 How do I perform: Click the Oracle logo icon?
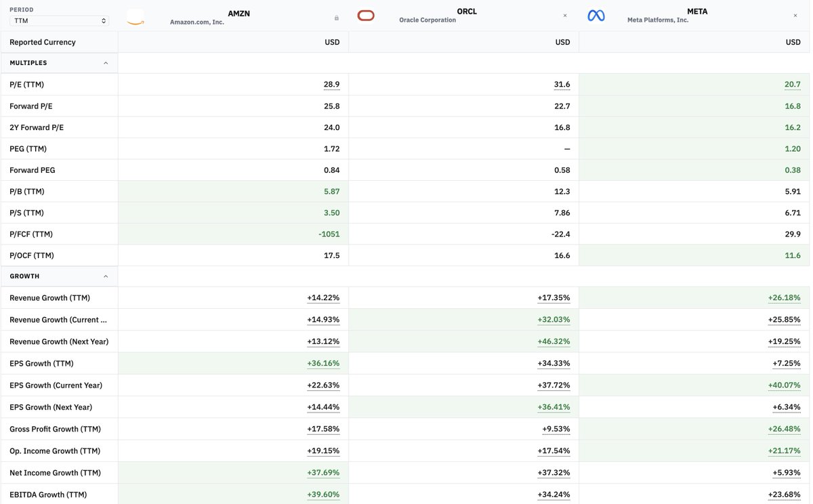[366, 16]
